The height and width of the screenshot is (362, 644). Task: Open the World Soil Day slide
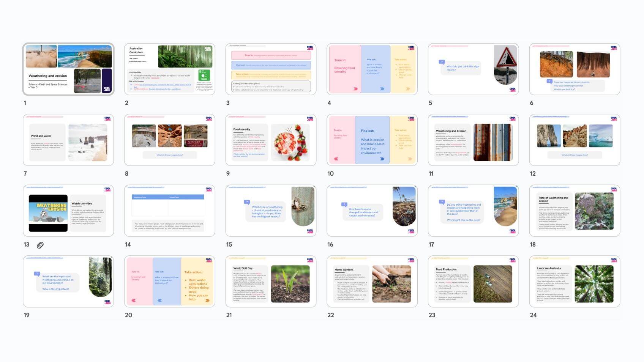coord(271,282)
